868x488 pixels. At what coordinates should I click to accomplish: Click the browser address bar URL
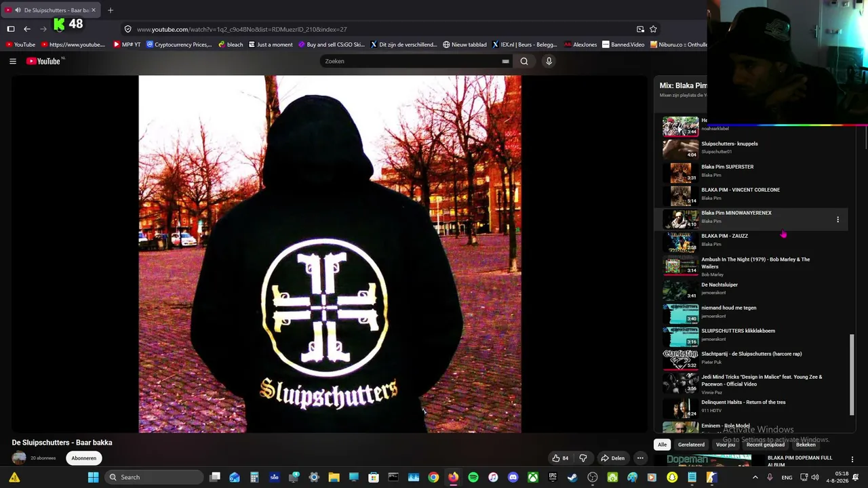(242, 29)
